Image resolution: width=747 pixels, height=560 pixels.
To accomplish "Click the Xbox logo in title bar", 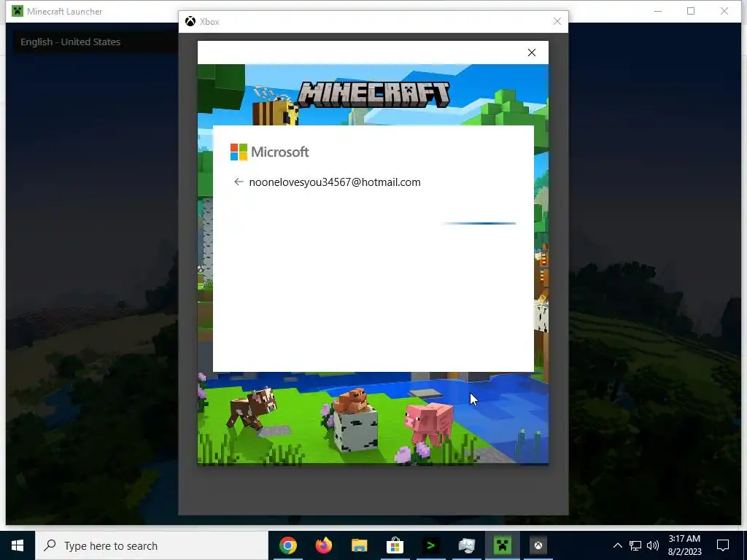I will pyautogui.click(x=190, y=21).
